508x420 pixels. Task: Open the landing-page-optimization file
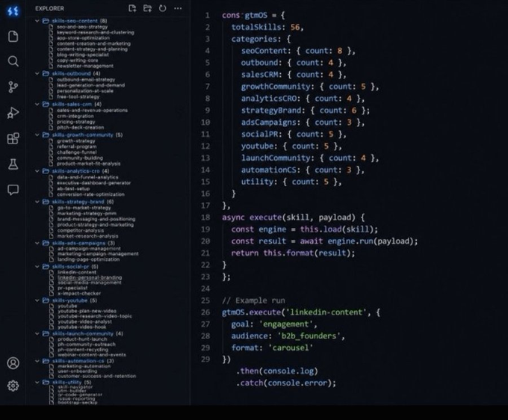(88, 259)
